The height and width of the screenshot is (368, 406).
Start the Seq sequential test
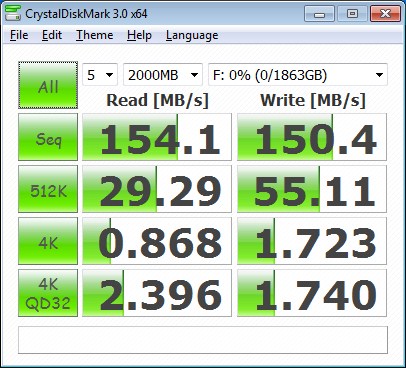tap(48, 137)
